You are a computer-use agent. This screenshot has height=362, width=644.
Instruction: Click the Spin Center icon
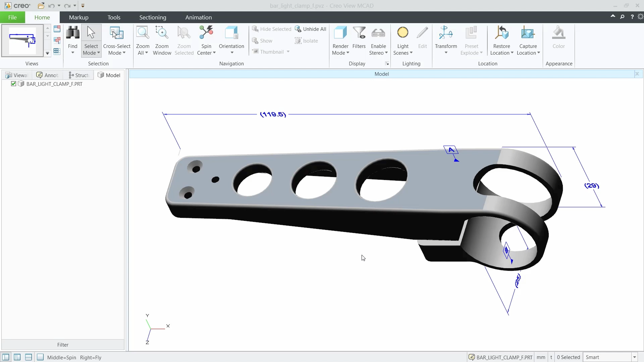(x=206, y=33)
